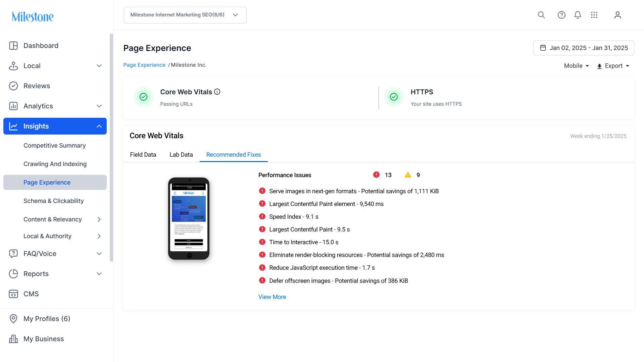Click 'Reduce JavaScript execution time - 1.7 s'
Image resolution: width=644 pixels, height=362 pixels.
(x=322, y=268)
